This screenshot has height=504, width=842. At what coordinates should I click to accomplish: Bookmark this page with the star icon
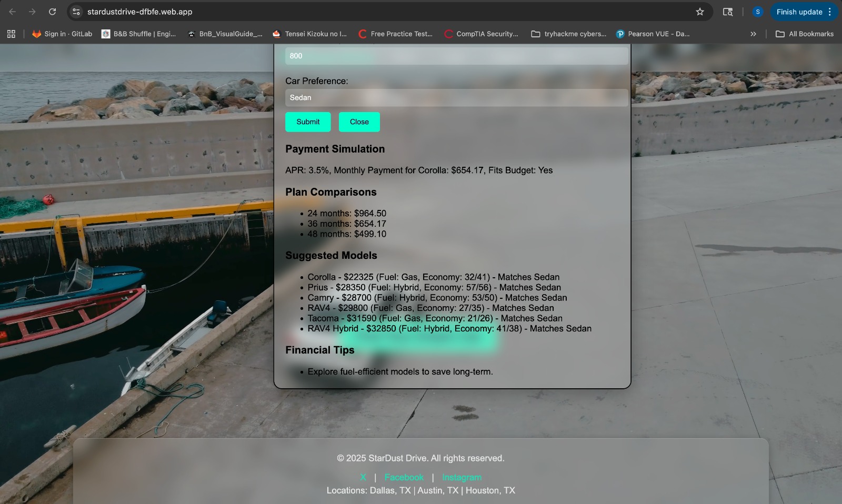[700, 12]
